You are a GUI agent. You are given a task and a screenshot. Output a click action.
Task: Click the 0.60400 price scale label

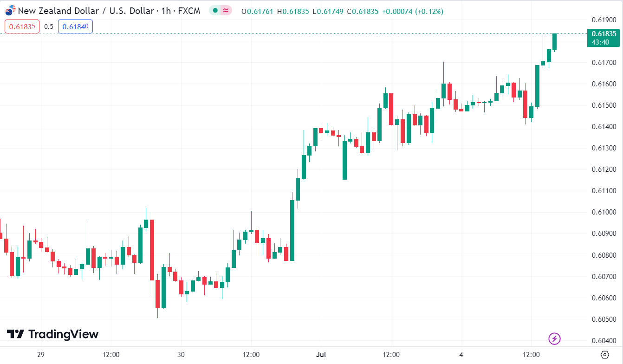(x=604, y=341)
